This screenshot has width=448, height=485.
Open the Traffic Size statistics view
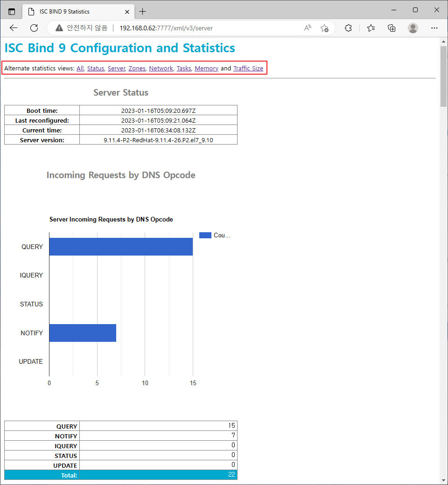coord(248,68)
